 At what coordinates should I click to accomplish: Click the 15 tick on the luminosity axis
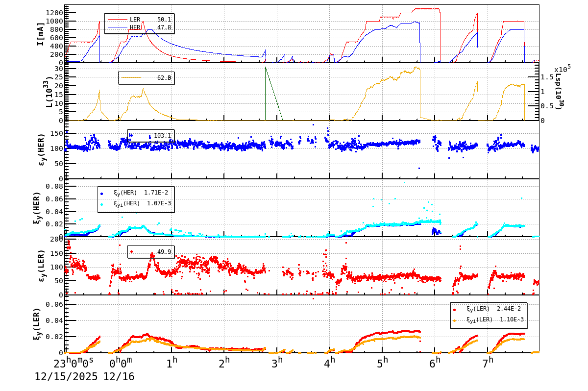click(58, 95)
